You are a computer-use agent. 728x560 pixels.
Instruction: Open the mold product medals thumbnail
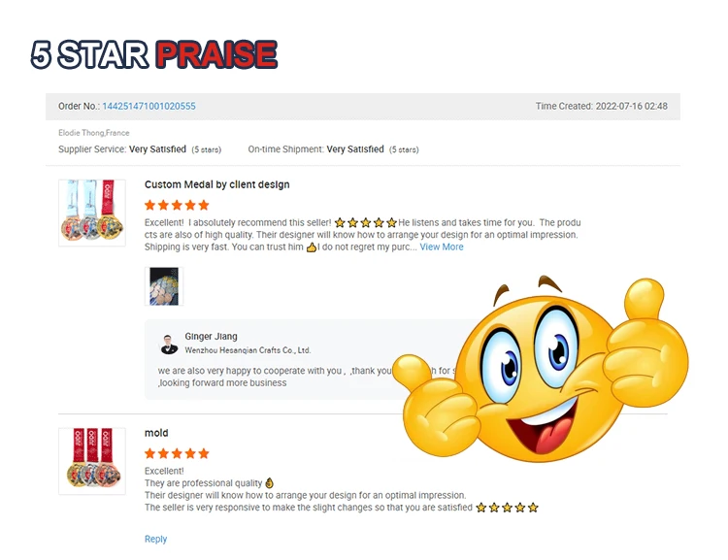(92, 461)
